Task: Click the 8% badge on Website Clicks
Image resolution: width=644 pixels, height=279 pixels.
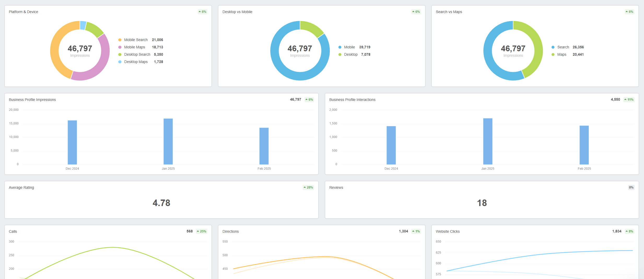Action: pos(629,231)
